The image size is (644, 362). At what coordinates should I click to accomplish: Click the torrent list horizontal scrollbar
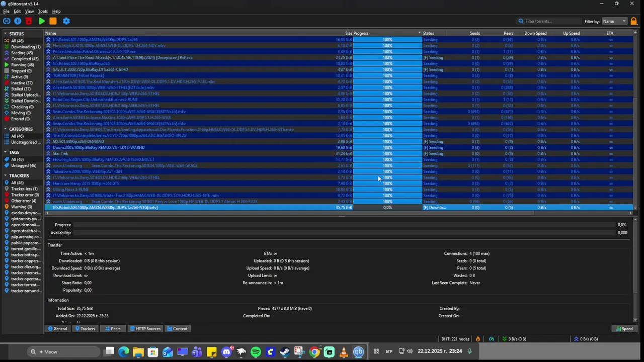[289, 213]
